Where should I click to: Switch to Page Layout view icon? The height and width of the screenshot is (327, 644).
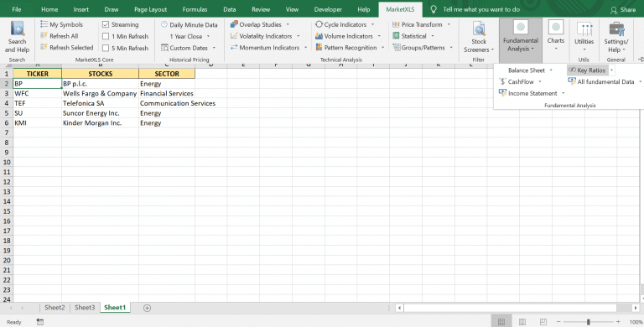coord(522,322)
